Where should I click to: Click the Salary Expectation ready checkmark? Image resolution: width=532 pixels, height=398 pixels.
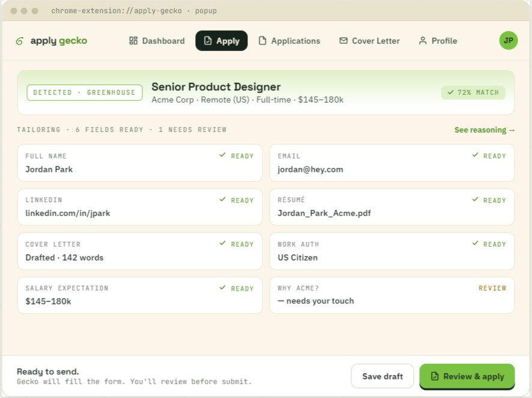(x=222, y=288)
